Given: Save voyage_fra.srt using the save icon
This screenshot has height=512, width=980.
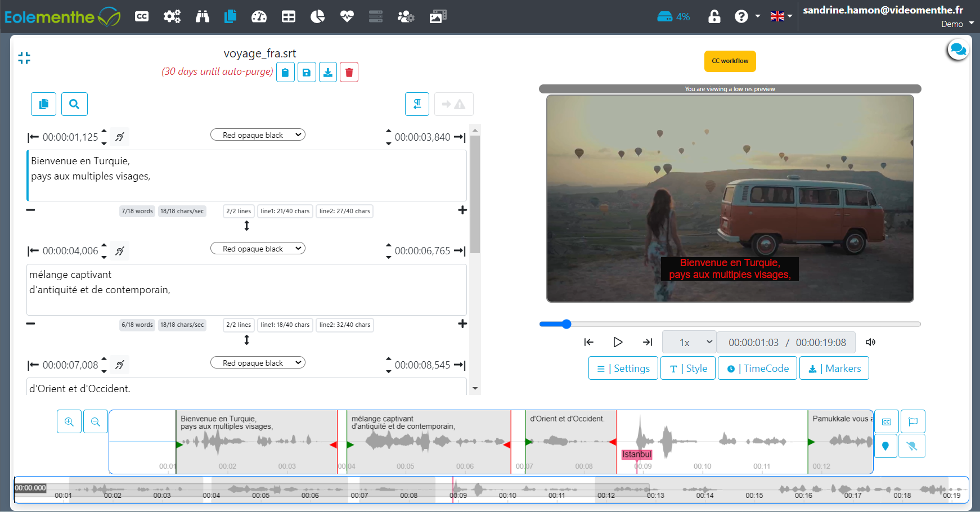Looking at the screenshot, I should pyautogui.click(x=307, y=71).
